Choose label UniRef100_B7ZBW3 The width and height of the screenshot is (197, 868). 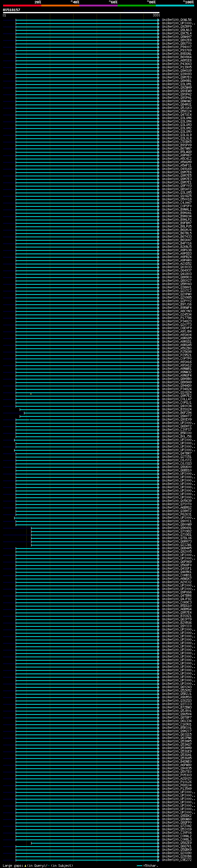pyautogui.click(x=177, y=707)
